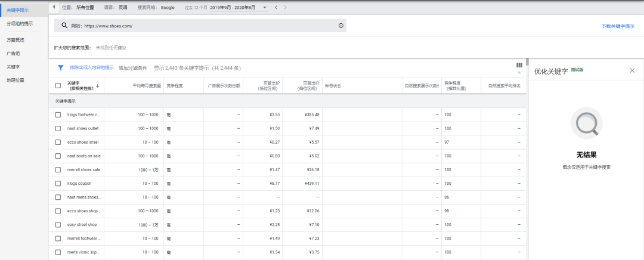Open 广告组 in the sidebar
The image size is (644, 260).
click(x=13, y=54)
